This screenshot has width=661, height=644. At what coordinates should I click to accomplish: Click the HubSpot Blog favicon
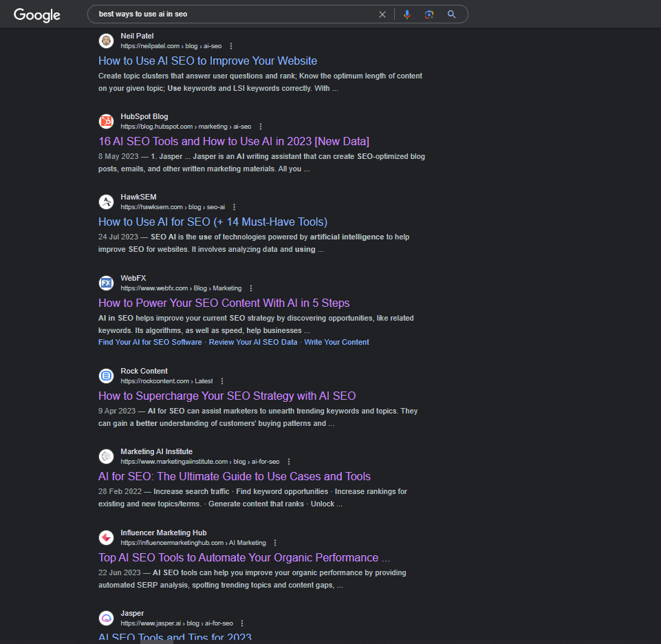click(106, 122)
